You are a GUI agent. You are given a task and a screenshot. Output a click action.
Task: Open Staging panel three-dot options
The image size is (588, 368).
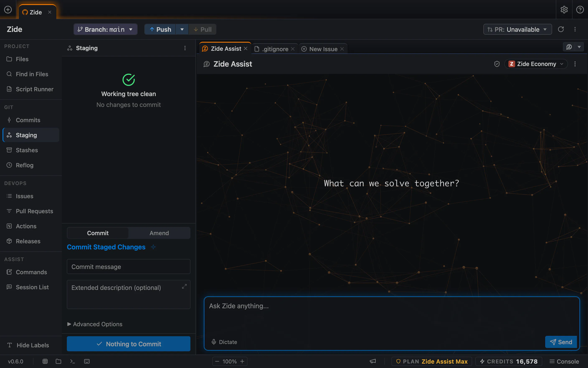point(185,48)
